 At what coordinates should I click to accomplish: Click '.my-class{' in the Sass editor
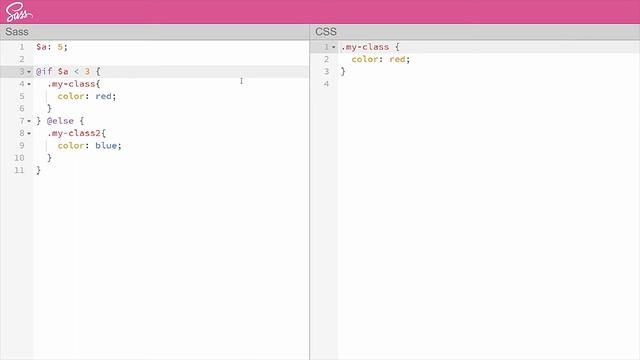[x=73, y=84]
